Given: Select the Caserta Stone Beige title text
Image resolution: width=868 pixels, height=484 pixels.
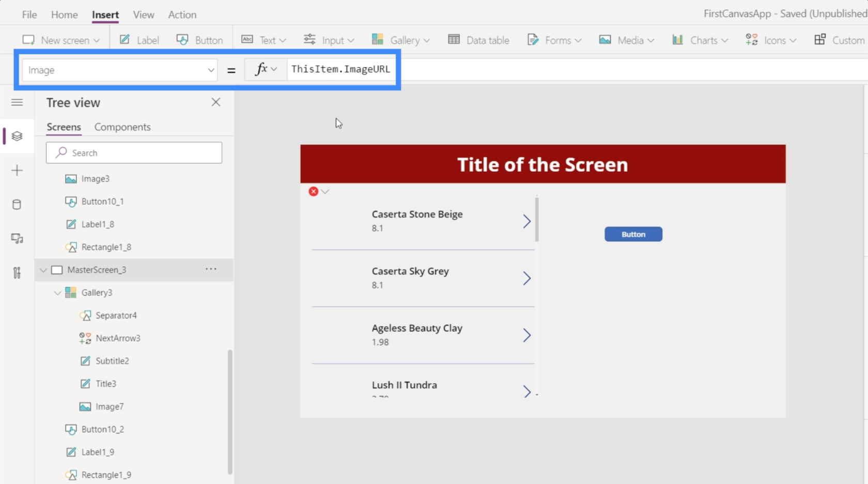Looking at the screenshot, I should (417, 214).
